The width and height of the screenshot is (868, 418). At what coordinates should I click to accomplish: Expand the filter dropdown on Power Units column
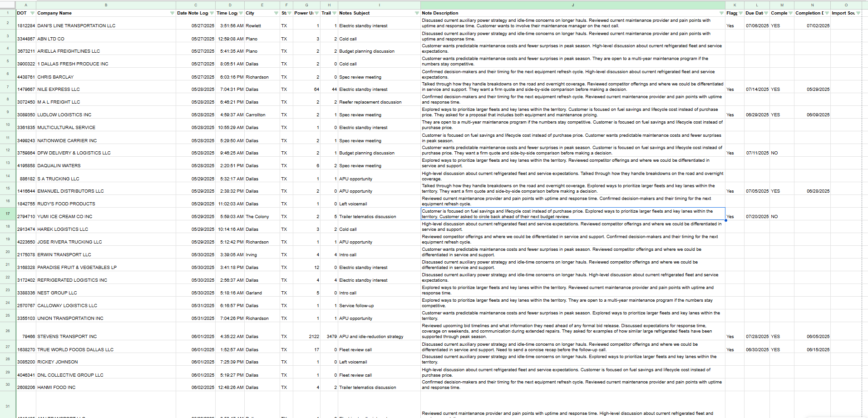pos(316,13)
